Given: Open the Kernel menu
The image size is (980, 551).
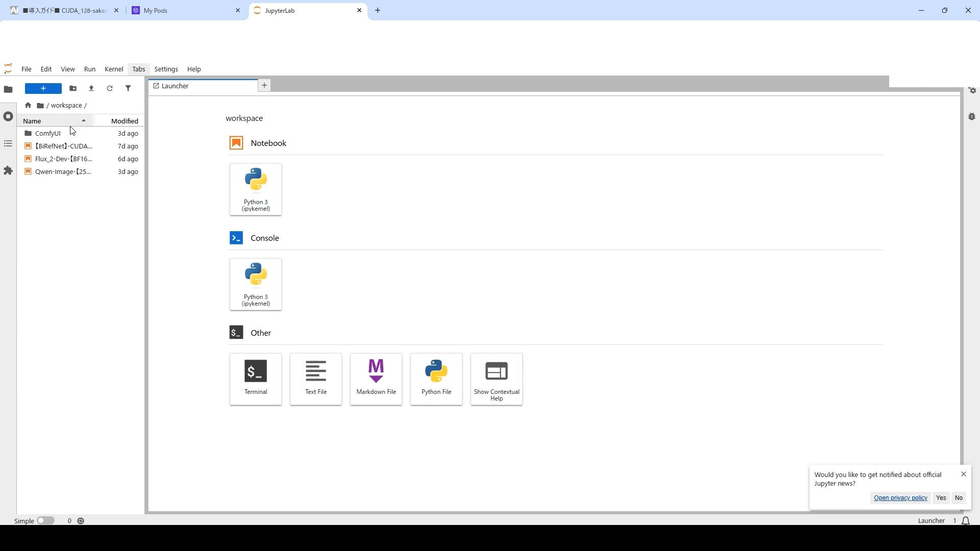Looking at the screenshot, I should pos(114,69).
